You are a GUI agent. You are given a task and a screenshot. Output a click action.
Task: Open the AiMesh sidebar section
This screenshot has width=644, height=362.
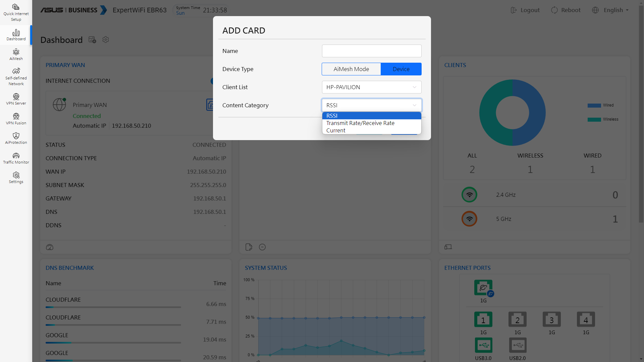16,54
